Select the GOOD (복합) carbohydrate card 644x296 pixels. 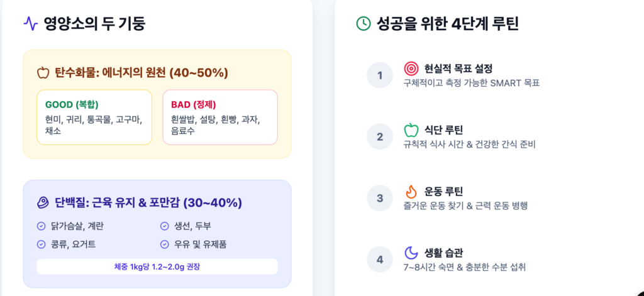tap(94, 118)
